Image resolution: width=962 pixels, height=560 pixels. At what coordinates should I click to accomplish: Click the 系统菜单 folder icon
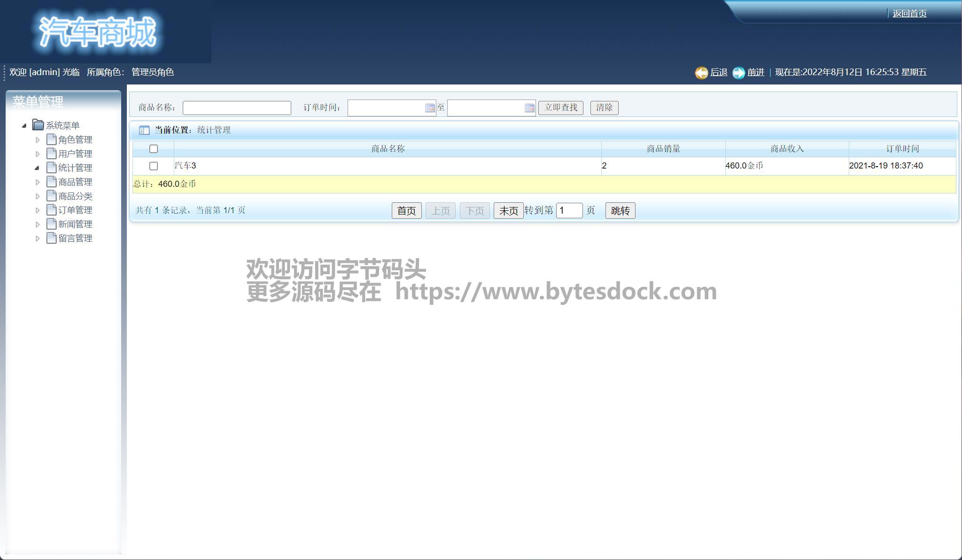click(38, 125)
